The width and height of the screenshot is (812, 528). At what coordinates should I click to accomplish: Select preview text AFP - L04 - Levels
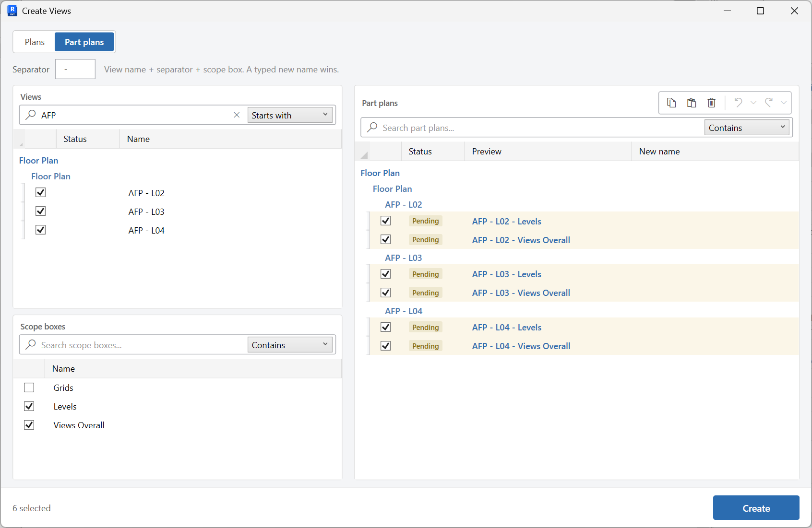point(507,328)
